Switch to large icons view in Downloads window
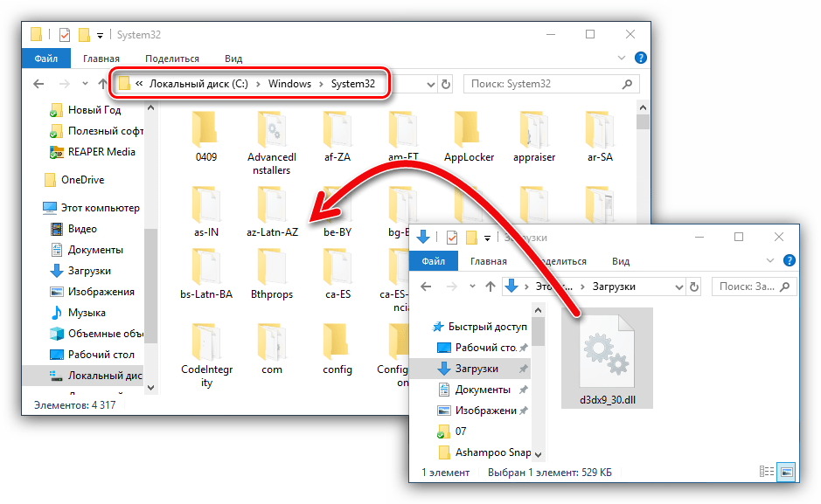 787,472
